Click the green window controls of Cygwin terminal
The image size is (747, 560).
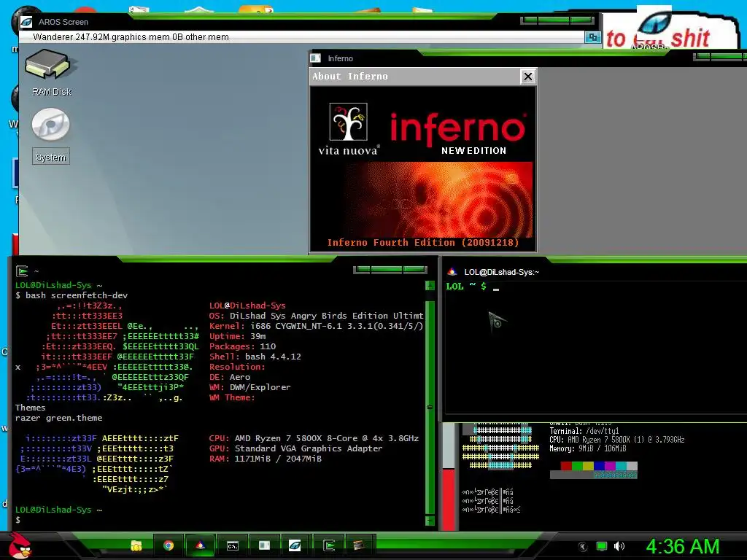[390, 270]
